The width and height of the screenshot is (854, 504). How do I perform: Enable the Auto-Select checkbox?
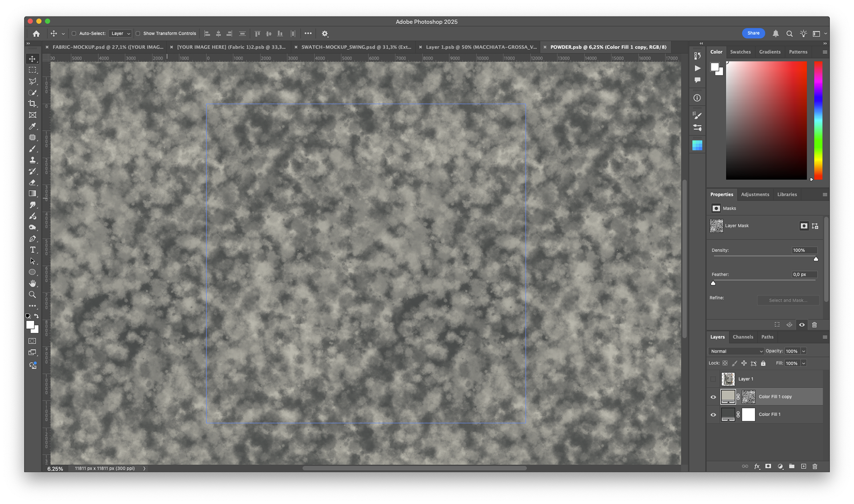tap(74, 33)
